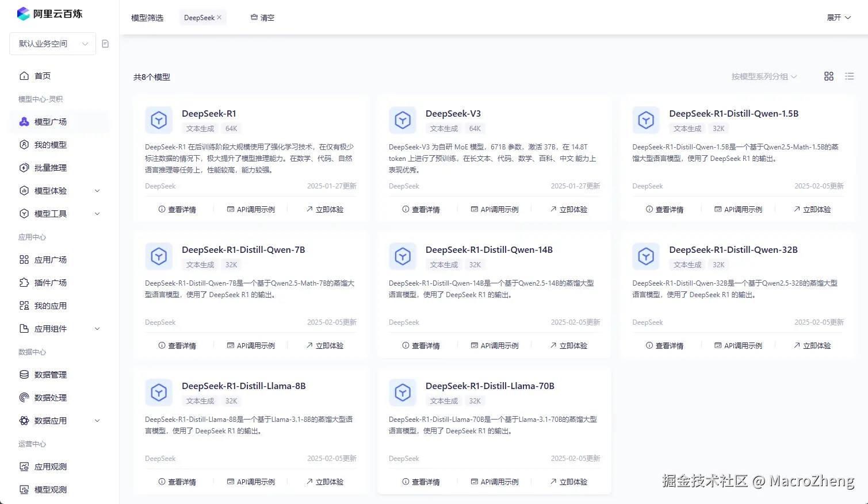Open the DeepSeek-R1-Distill-Llama-70B card title
Viewport: 868px width, 504px height.
(490, 386)
